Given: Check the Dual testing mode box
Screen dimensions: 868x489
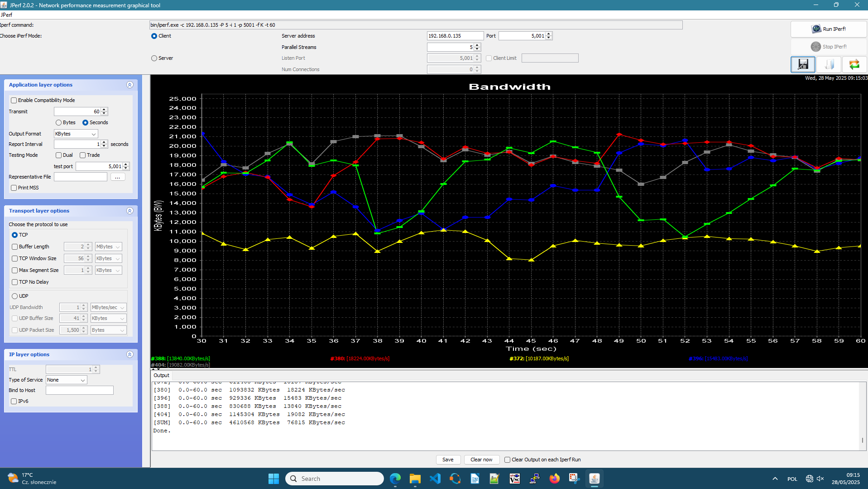Looking at the screenshot, I should 59,155.
